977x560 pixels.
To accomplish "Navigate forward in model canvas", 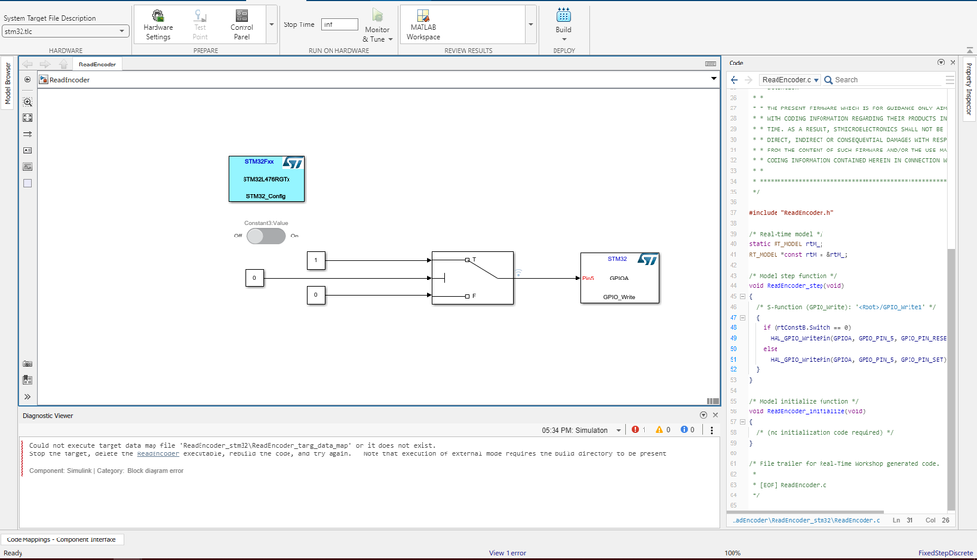I will click(x=45, y=65).
